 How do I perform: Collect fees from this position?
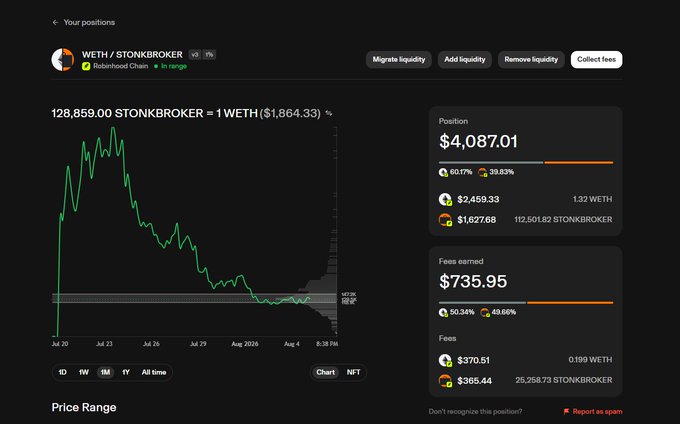(x=596, y=59)
